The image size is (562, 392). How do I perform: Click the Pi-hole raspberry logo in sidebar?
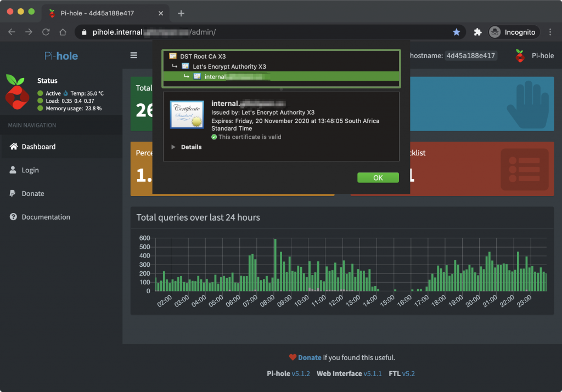click(x=17, y=91)
